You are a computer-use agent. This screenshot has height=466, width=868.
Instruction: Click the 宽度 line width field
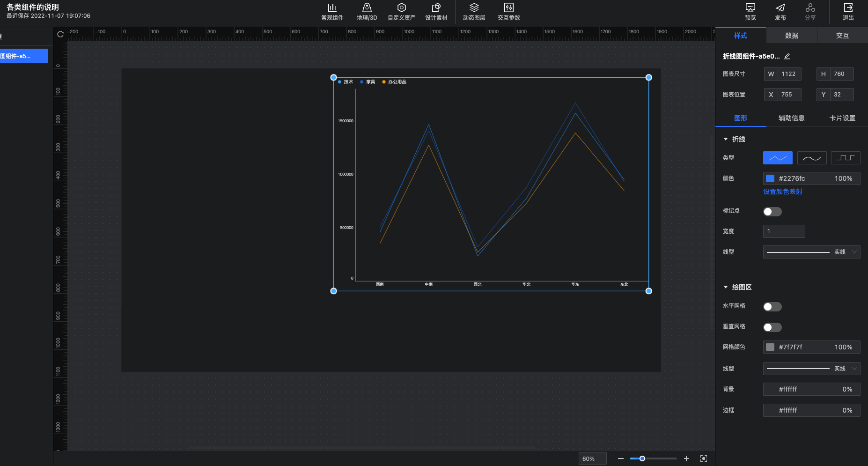[x=784, y=231]
